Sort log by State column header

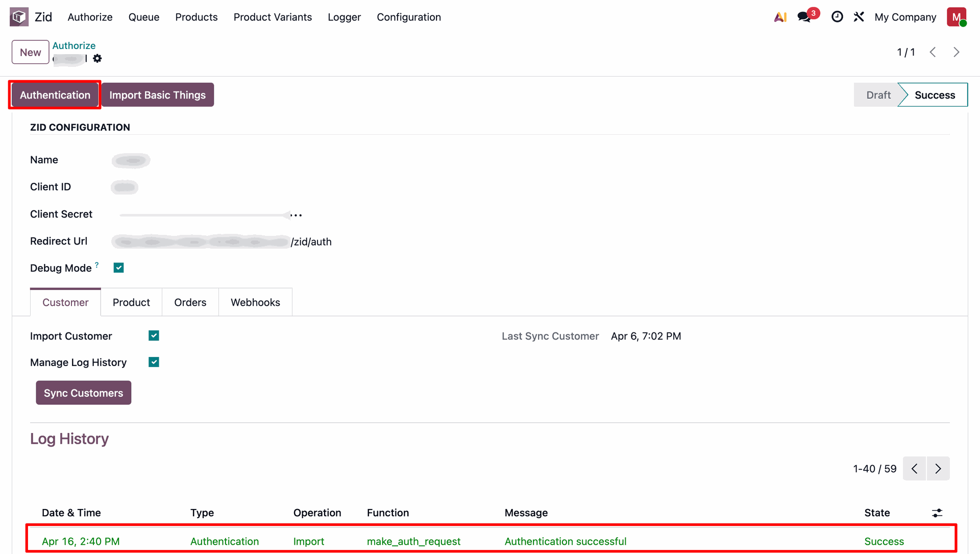tap(877, 513)
